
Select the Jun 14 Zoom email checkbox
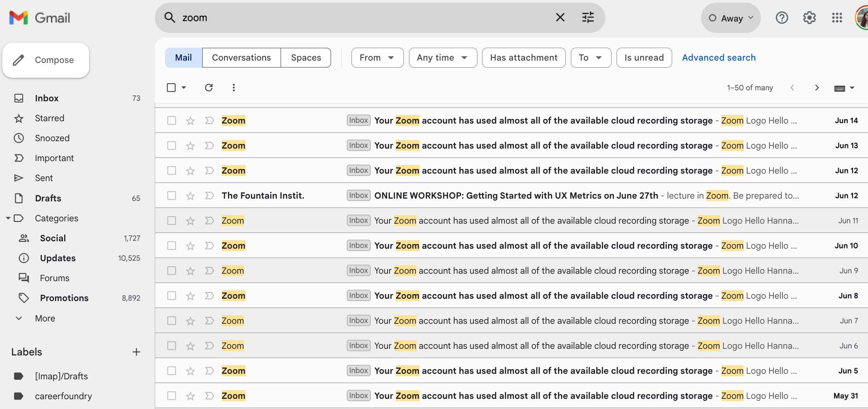click(x=171, y=120)
